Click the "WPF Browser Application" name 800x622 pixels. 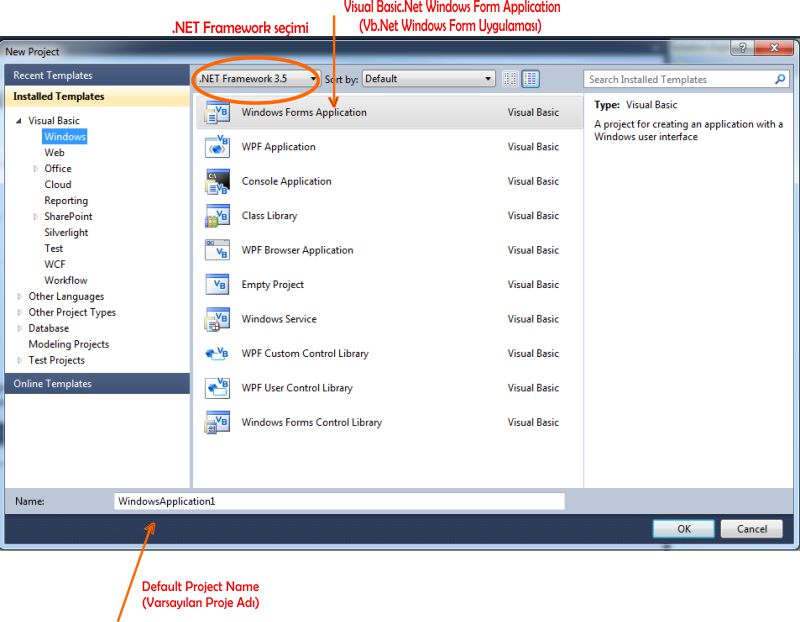click(x=297, y=251)
